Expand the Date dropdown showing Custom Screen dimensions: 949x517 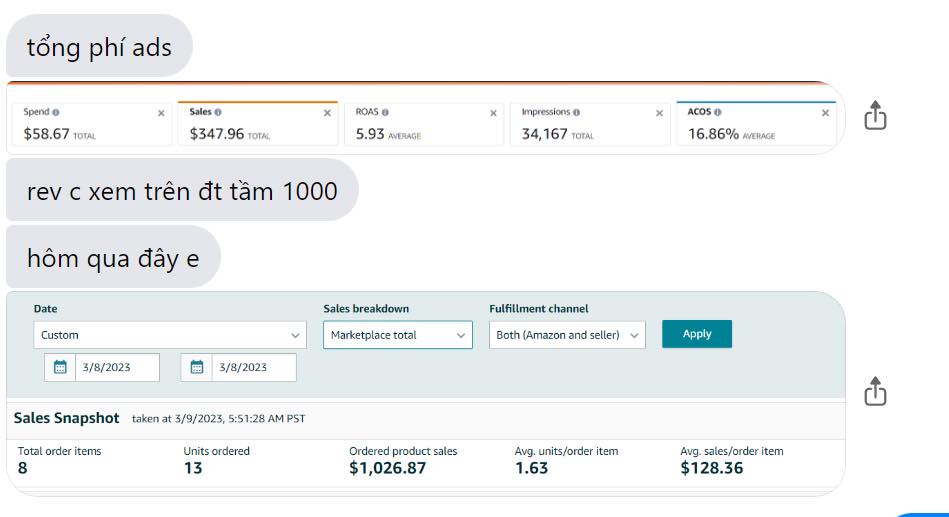tap(170, 335)
